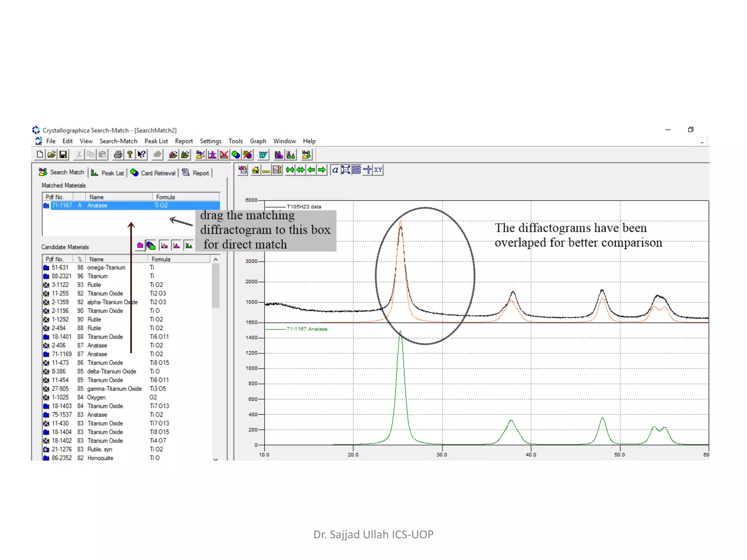Toggle the grid lines graph button

(356, 170)
